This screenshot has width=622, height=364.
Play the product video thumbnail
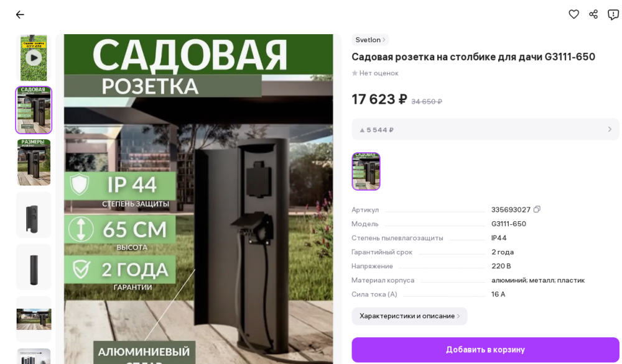34,58
